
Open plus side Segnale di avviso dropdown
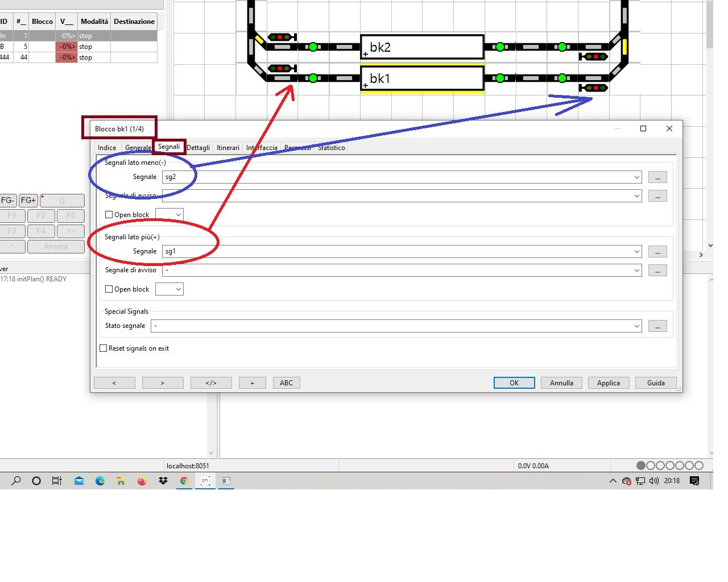(636, 271)
